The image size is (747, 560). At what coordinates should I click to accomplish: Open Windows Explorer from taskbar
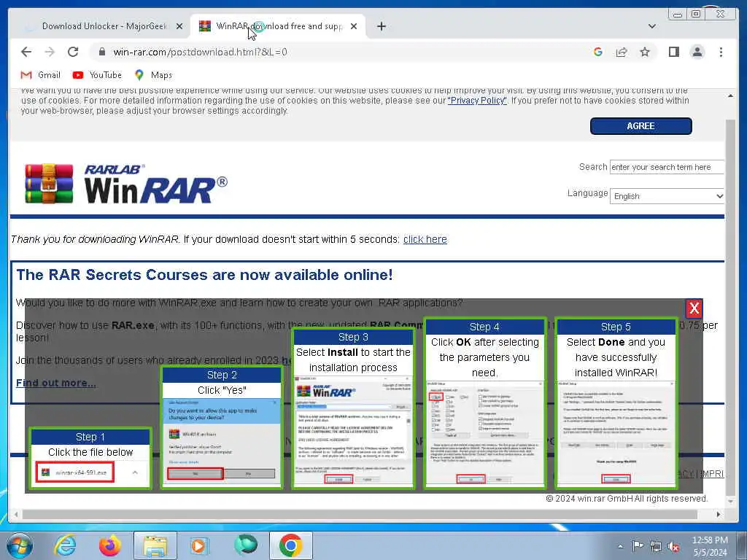coord(155,545)
